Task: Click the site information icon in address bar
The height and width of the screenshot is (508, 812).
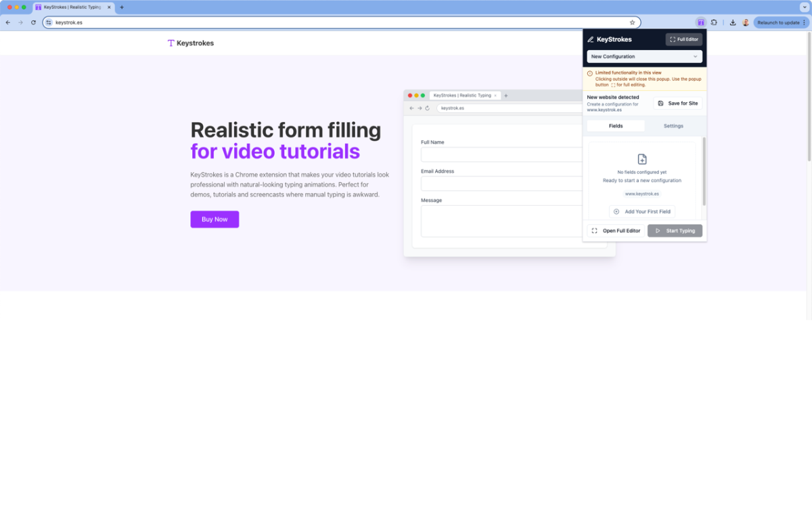Action: [49, 22]
